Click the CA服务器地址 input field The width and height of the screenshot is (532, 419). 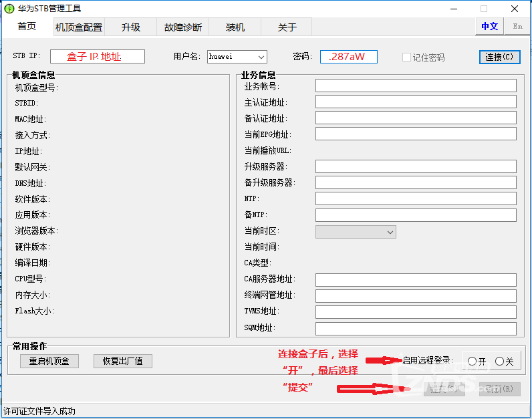point(416,280)
